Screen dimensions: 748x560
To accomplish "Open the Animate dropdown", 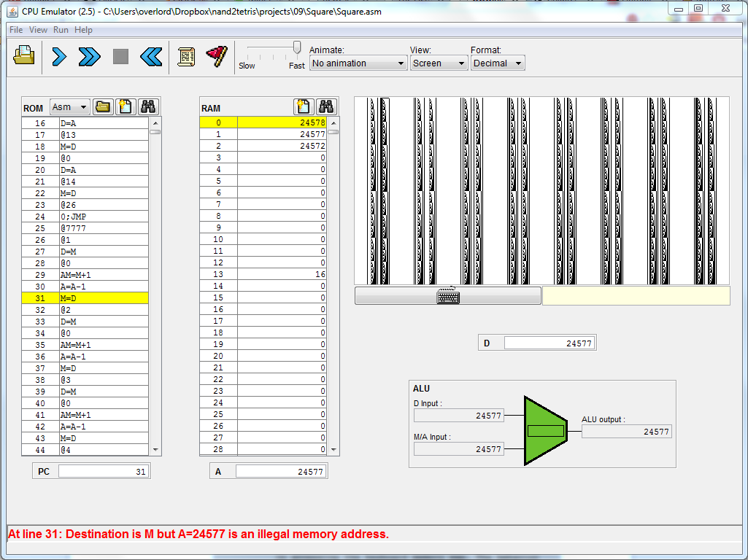I will click(358, 63).
